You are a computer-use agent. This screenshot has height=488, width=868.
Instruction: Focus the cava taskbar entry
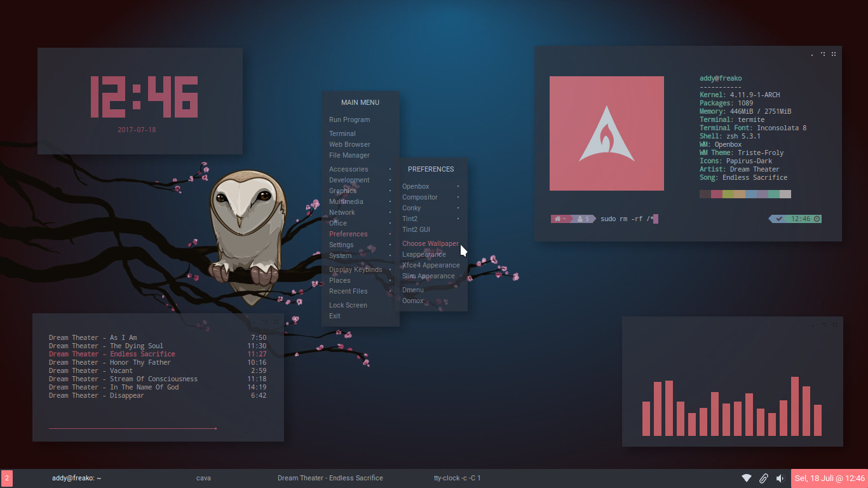click(x=203, y=478)
